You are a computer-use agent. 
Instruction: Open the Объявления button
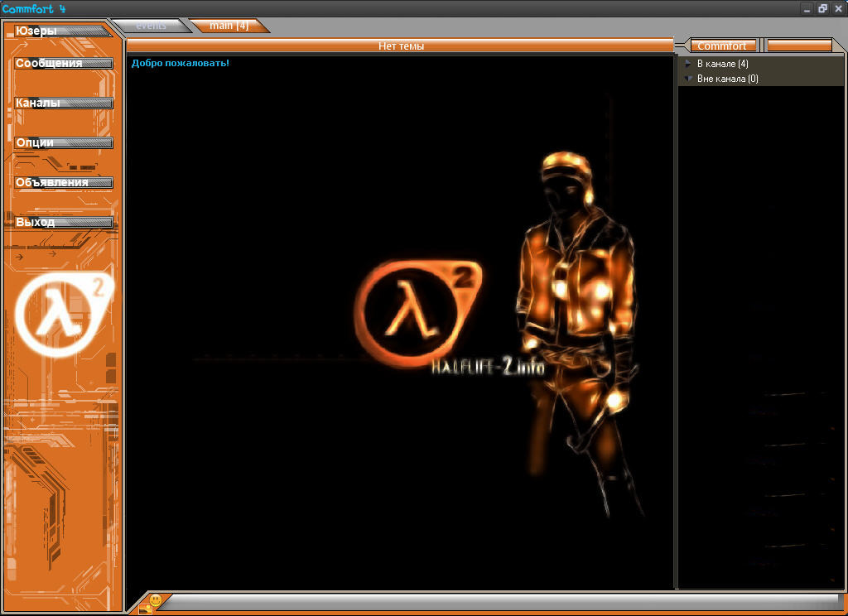coord(63,182)
